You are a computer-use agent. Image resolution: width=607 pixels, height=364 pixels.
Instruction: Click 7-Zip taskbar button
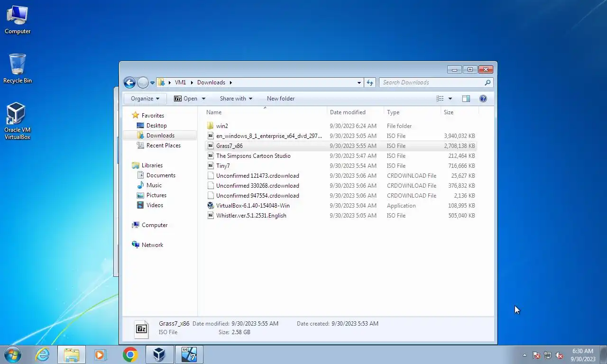189,355
